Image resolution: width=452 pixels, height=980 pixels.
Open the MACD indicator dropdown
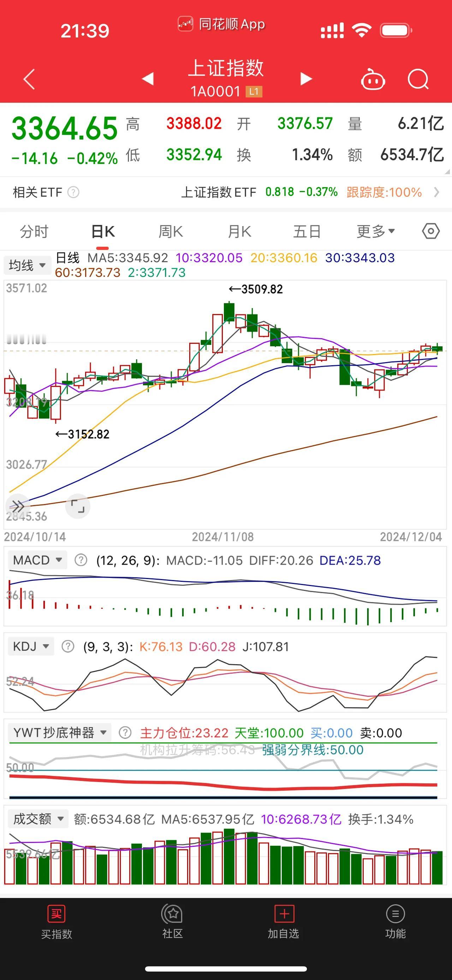click(37, 560)
